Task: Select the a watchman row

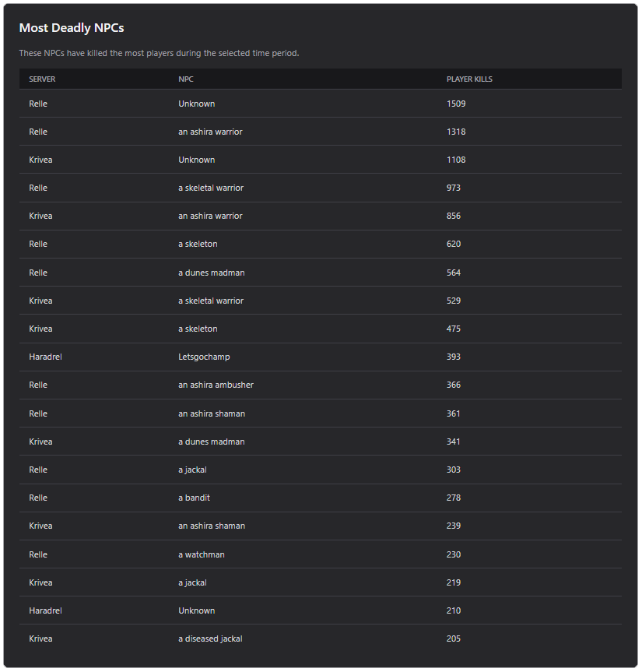Action: [x=321, y=554]
